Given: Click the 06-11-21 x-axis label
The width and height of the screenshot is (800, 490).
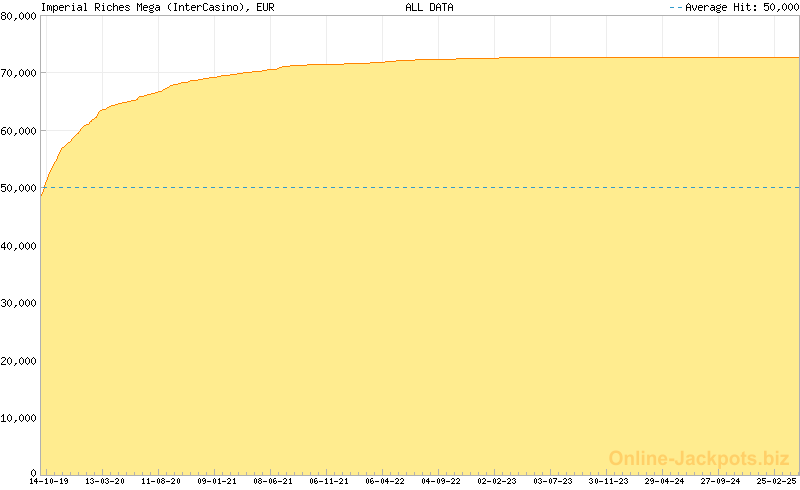Looking at the screenshot, I should click(x=328, y=481).
